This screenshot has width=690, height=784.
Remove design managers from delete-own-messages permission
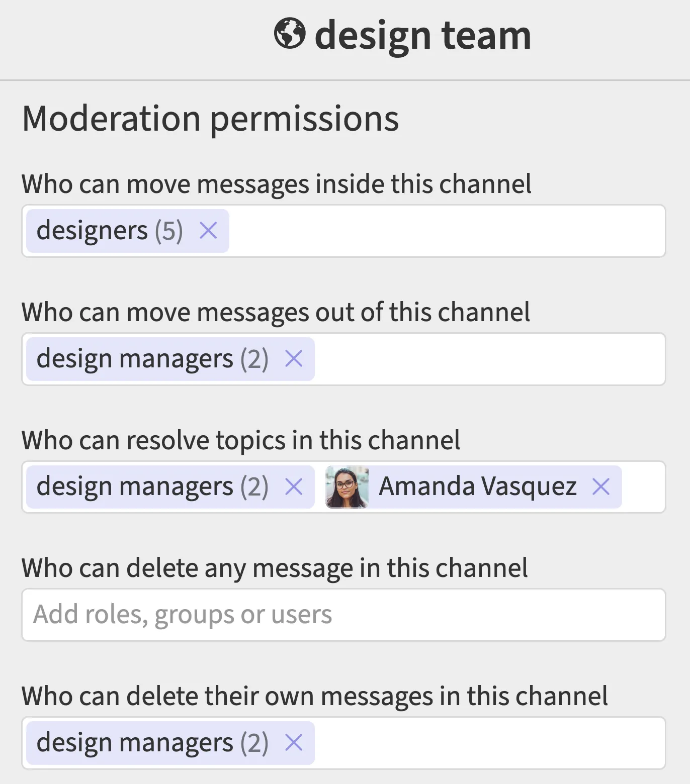(294, 742)
